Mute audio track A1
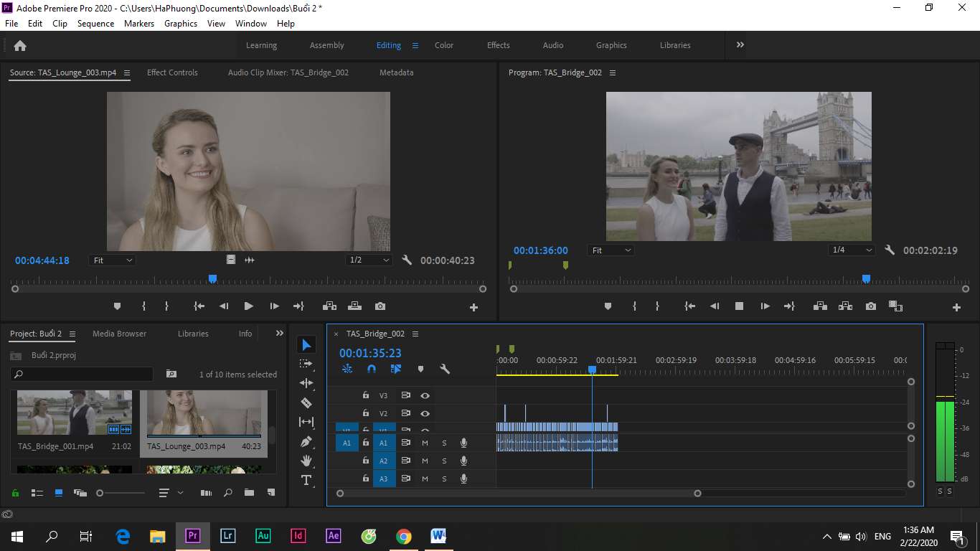The height and width of the screenshot is (551, 980). (x=425, y=443)
